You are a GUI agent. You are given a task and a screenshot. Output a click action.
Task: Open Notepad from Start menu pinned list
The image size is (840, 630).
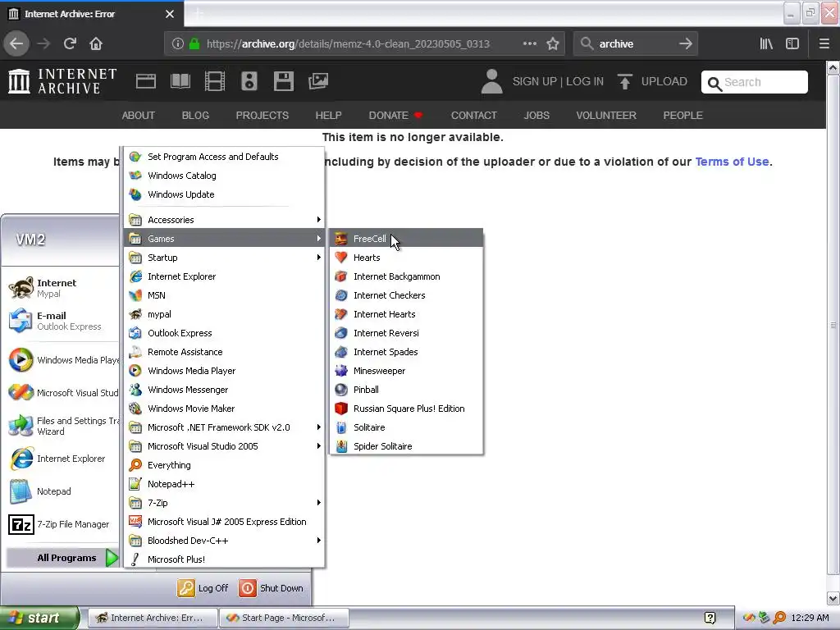[62, 491]
